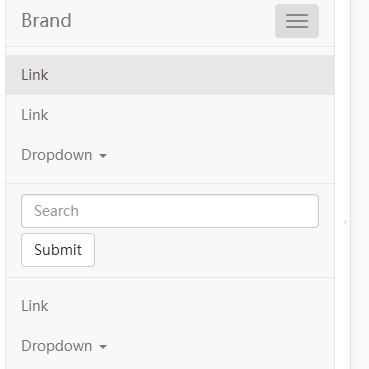Viewport: 369px width, 369px height.
Task: Click the caret arrow beside the first Dropdown
Action: [103, 156]
